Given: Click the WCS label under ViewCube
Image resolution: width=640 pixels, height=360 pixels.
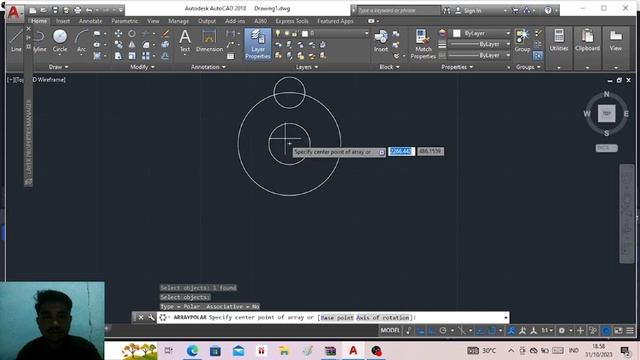Looking at the screenshot, I should 606,148.
